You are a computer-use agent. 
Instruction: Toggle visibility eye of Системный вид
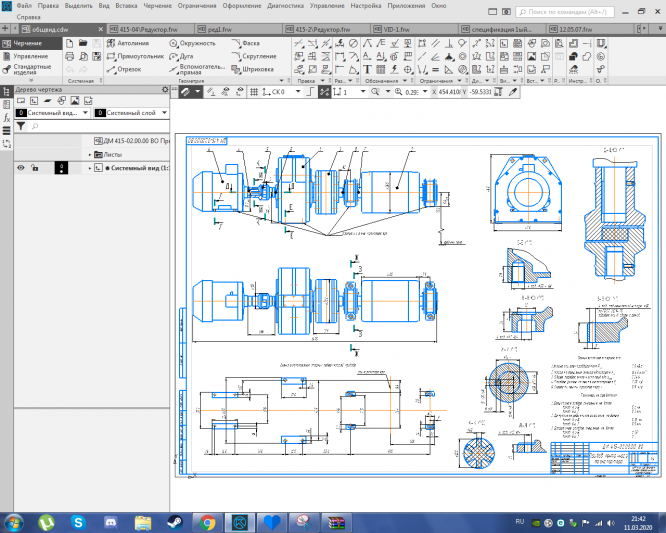(20, 168)
